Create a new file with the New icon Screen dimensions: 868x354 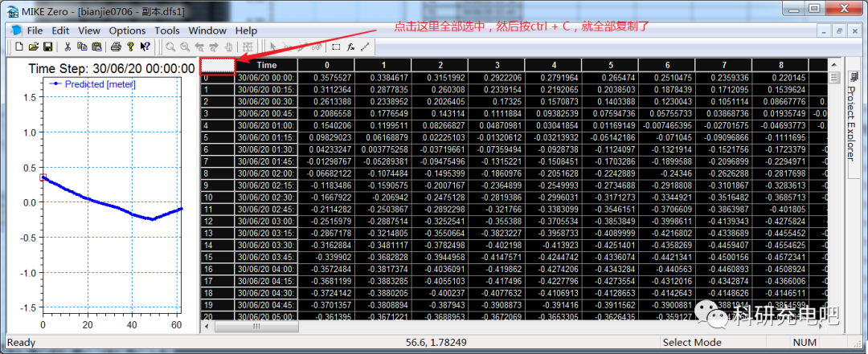[19, 47]
